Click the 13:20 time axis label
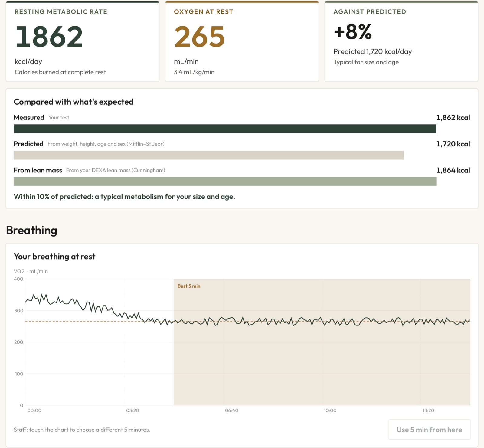Screen dimensions: 484x448 click(x=428, y=410)
